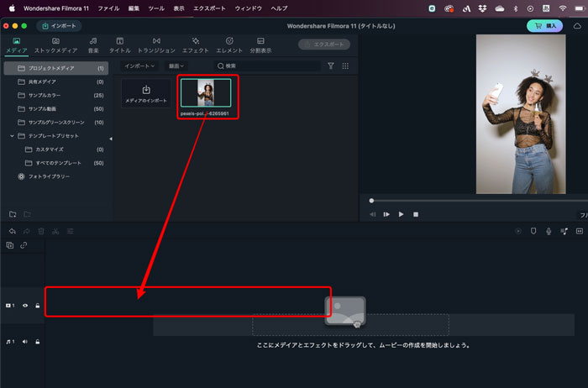This screenshot has width=588, height=388.
Task: Open the インポート dropdown in media panel
Action: (139, 66)
